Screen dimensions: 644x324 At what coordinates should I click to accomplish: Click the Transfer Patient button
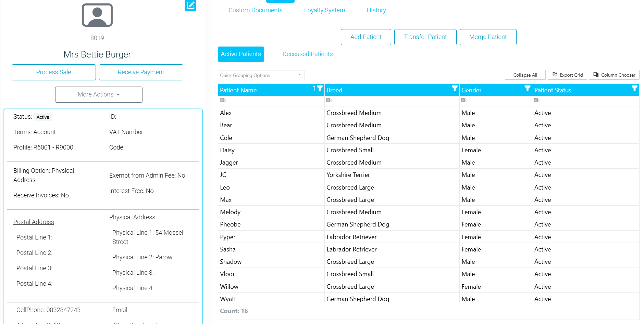[x=425, y=37]
